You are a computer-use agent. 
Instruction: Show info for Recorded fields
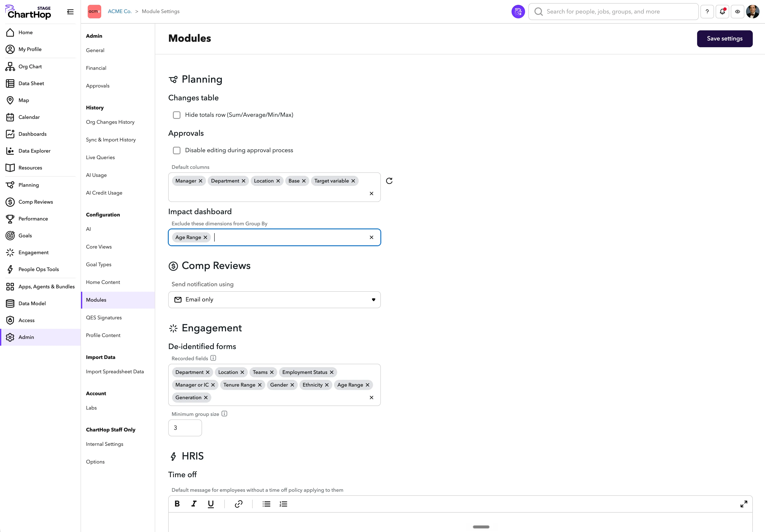point(213,358)
